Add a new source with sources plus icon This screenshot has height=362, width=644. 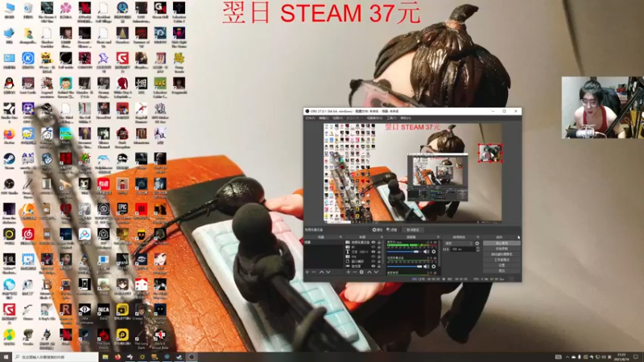coord(349,272)
